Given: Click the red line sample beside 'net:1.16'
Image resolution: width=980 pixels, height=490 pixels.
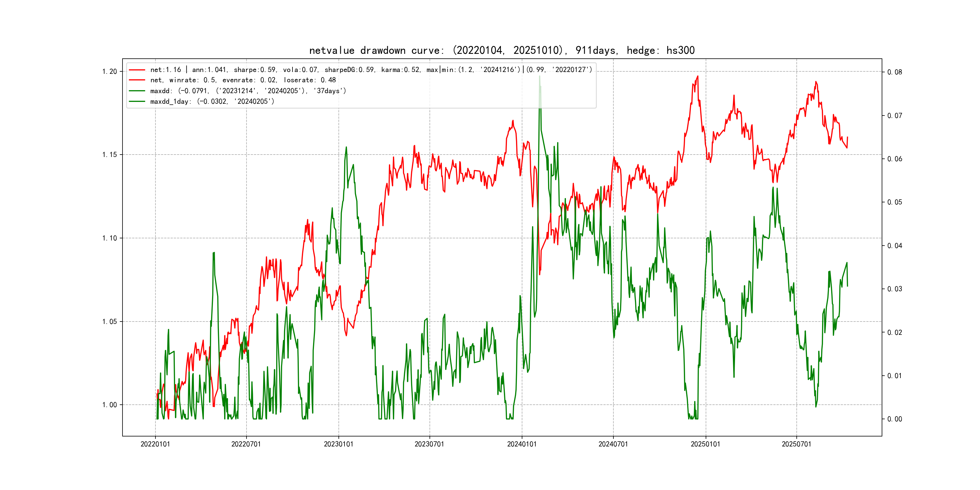Looking at the screenshot, I should (x=137, y=70).
